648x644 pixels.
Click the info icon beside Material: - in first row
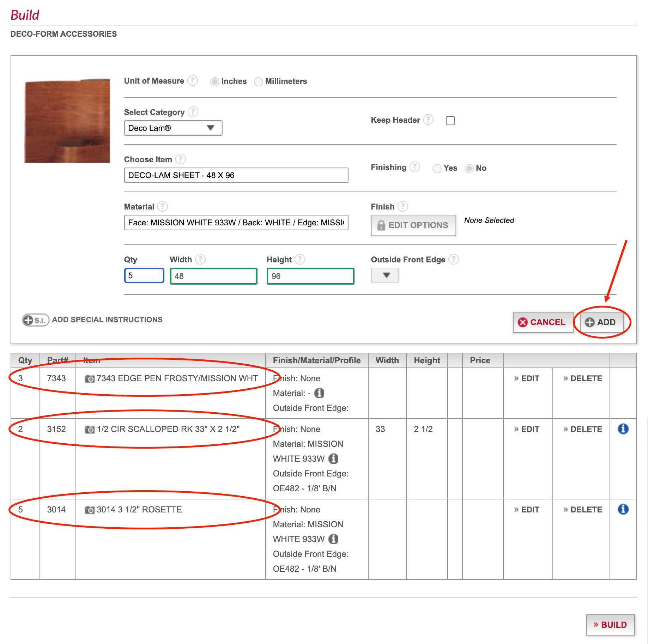pos(319,393)
